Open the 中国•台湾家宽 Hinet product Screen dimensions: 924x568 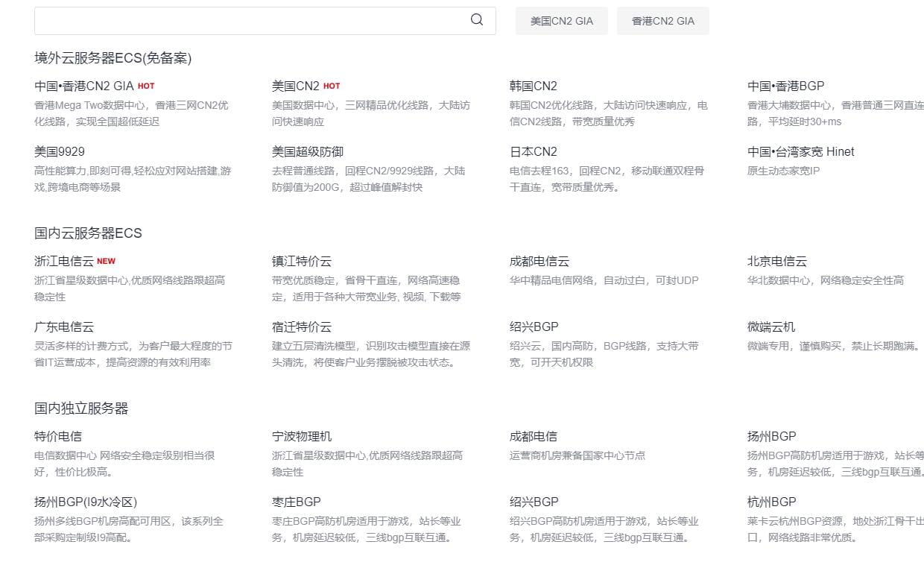800,151
